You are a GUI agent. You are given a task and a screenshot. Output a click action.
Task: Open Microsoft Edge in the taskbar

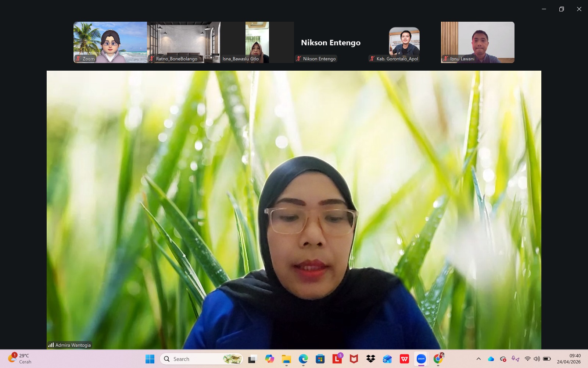point(303,359)
